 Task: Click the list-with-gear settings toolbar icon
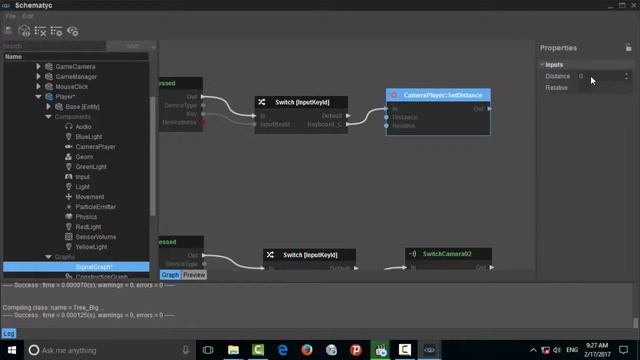click(56, 31)
